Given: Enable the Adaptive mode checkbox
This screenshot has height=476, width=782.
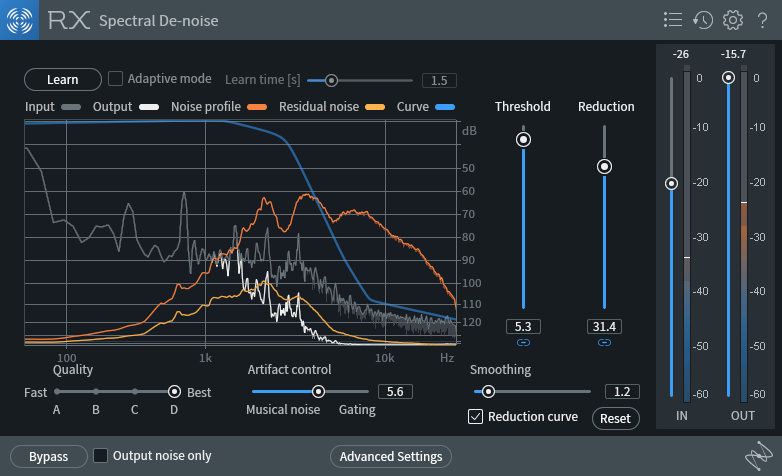Looking at the screenshot, I should pos(116,78).
